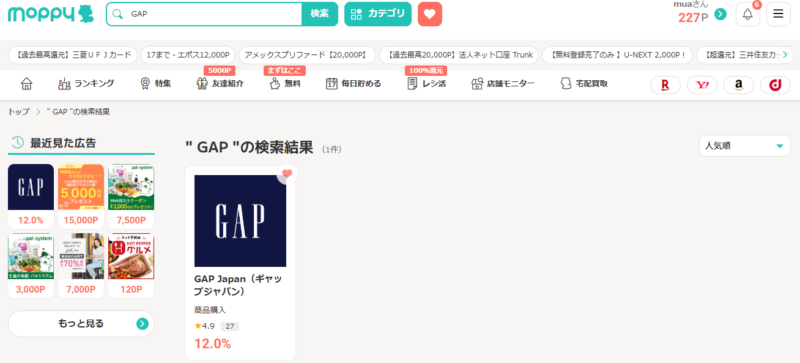Click the トップ breadcrumb link

(x=18, y=112)
